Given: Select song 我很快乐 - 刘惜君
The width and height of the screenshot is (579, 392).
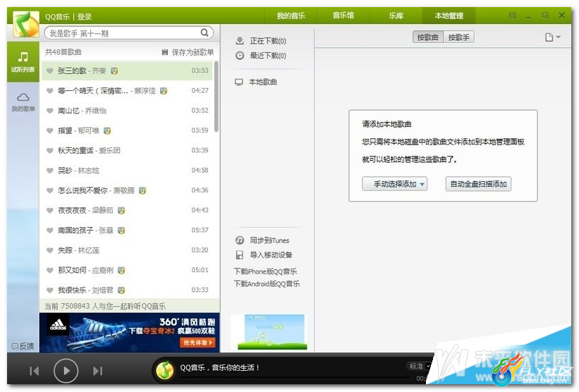Looking at the screenshot, I should pos(127,290).
